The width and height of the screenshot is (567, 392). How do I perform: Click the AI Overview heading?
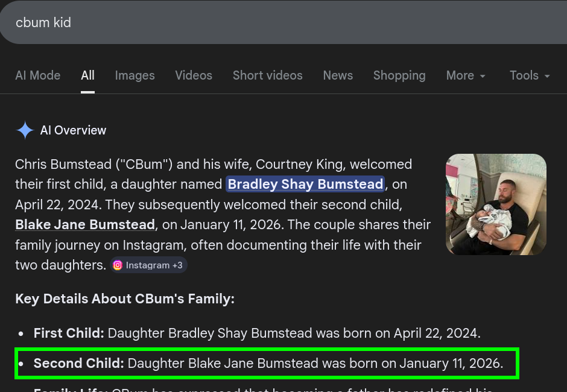73,130
